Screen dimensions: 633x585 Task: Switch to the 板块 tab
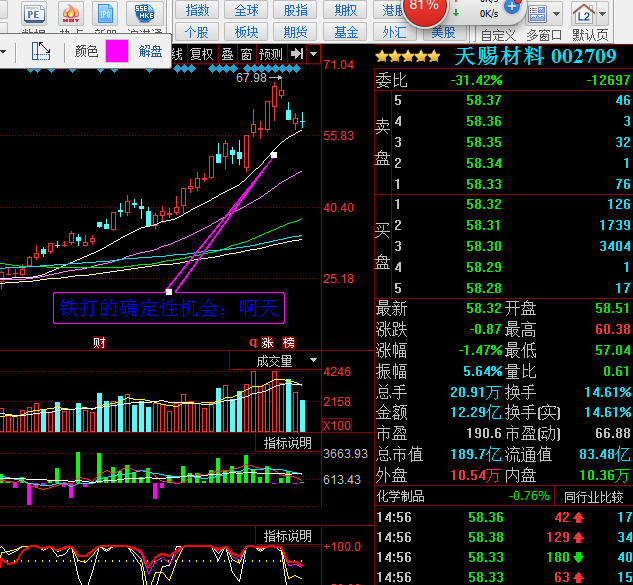coord(246,32)
